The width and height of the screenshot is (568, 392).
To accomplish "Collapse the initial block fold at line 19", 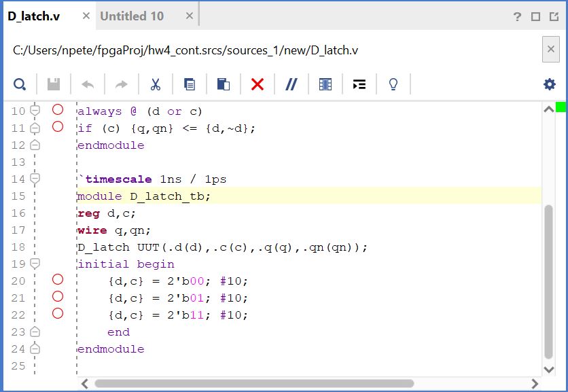I will (35, 264).
